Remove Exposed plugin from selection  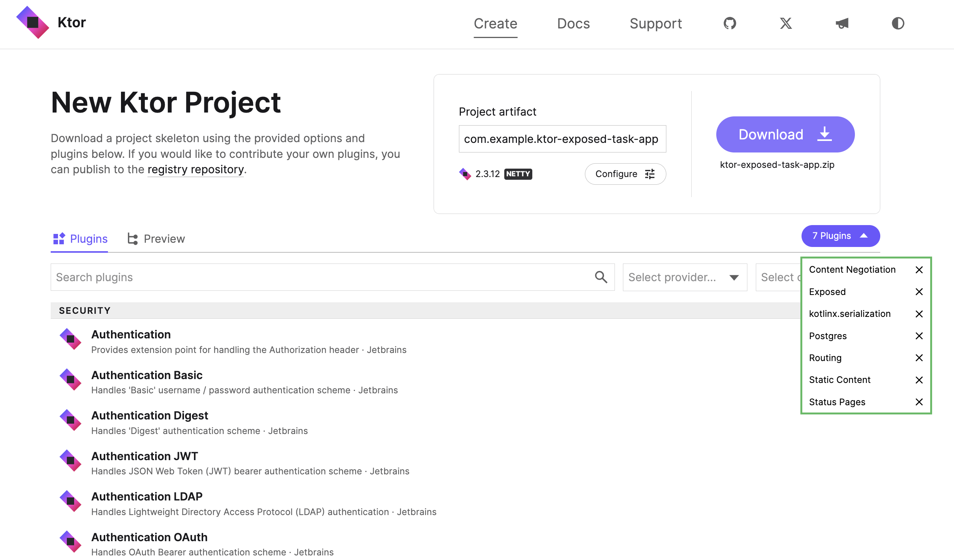[919, 292]
